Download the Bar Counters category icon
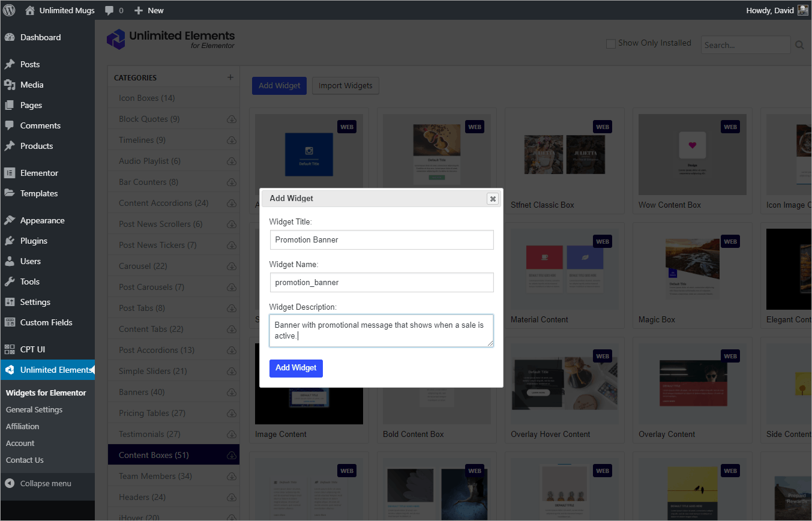Screen dimensions: 812x521 [231, 182]
